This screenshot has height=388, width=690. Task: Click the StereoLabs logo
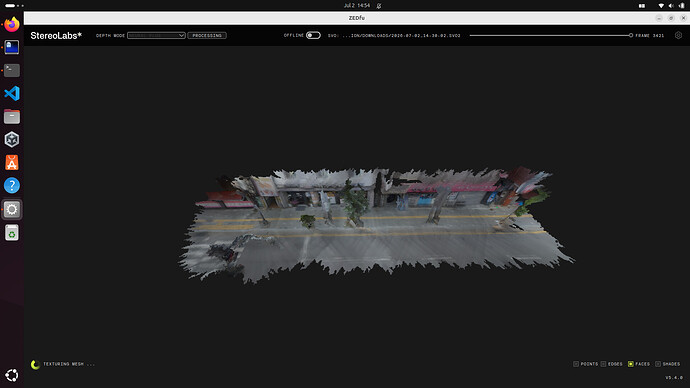pos(56,36)
